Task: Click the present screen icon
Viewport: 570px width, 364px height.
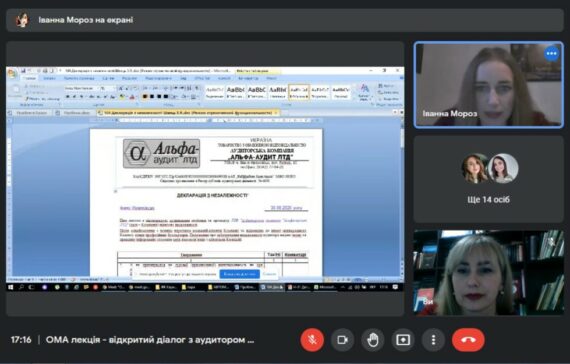Action: tap(403, 340)
